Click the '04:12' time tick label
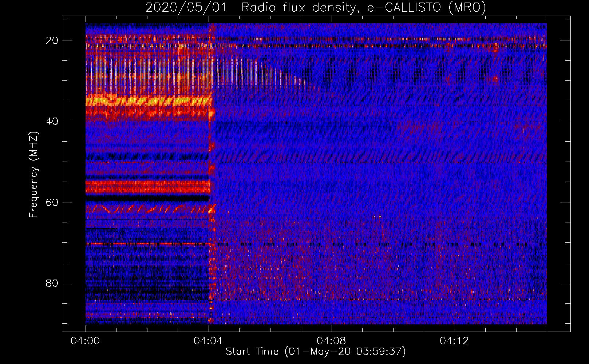Screen dimensions: 589x364 [x=455, y=341]
